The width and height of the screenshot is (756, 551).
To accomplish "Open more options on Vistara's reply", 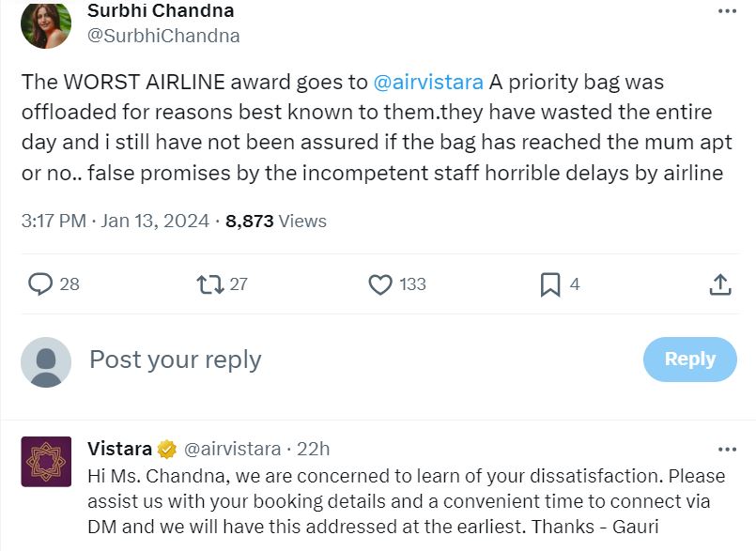I will [727, 449].
